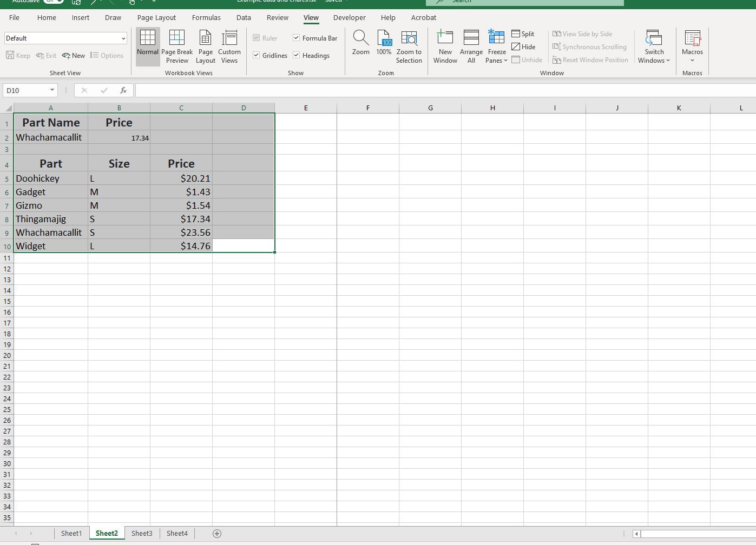
Task: Open a New Window
Action: point(445,46)
